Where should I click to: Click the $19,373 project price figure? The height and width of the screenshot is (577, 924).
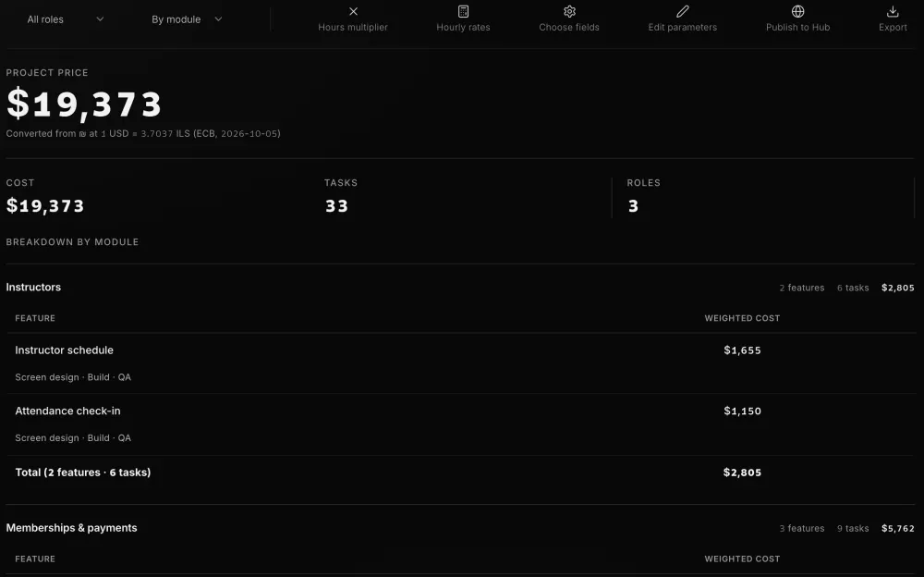coord(84,104)
